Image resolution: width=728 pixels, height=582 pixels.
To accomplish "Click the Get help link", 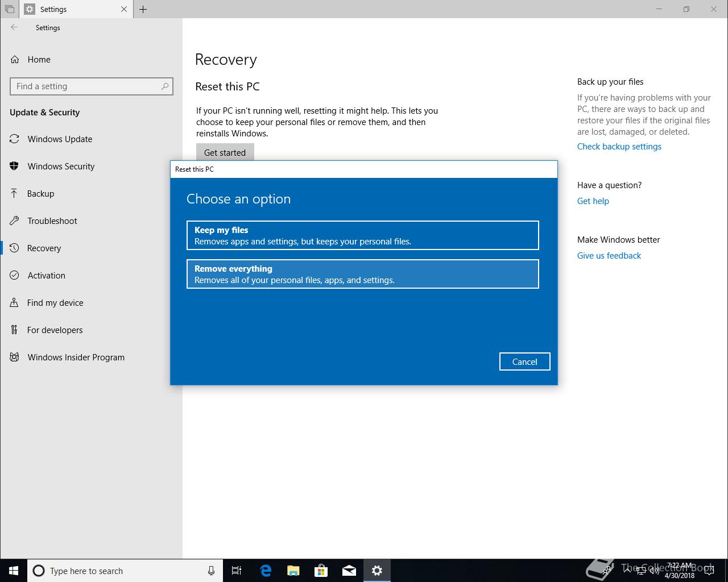I will [593, 201].
